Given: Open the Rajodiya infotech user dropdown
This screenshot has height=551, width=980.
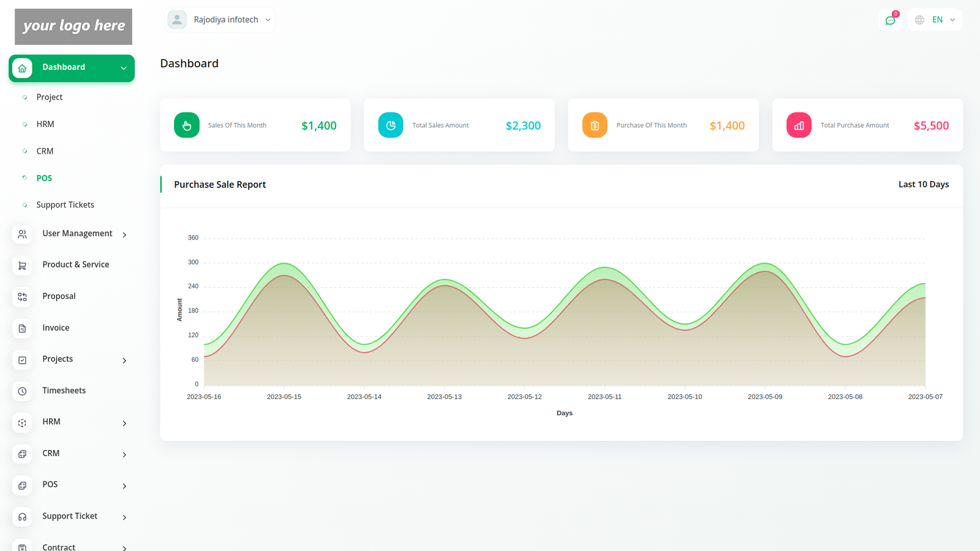Looking at the screenshot, I should [x=220, y=20].
